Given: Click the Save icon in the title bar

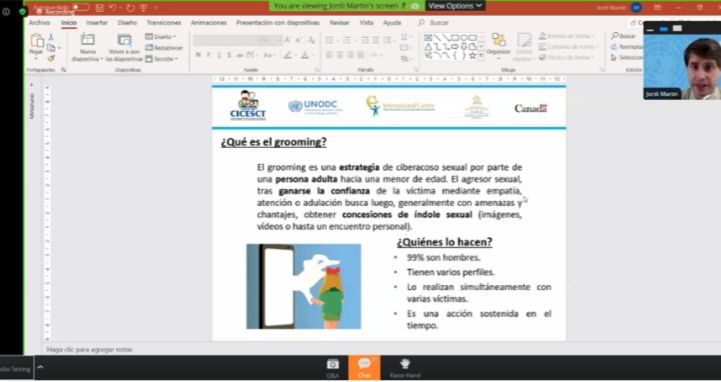Looking at the screenshot, I should [100, 8].
